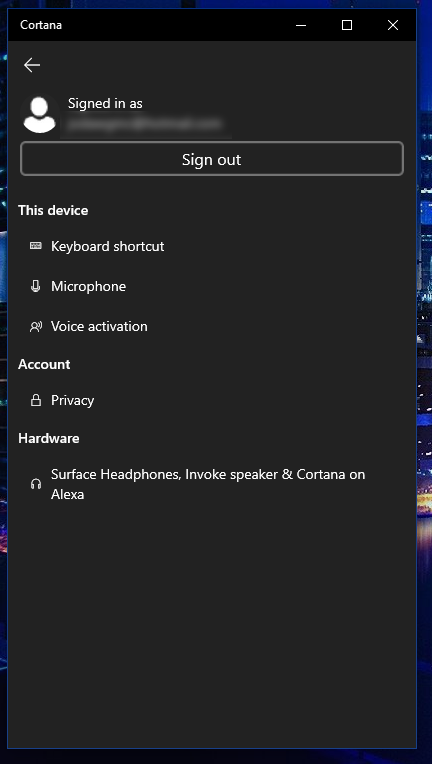
Task: Click the 'Signed in as' label
Action: coord(105,103)
